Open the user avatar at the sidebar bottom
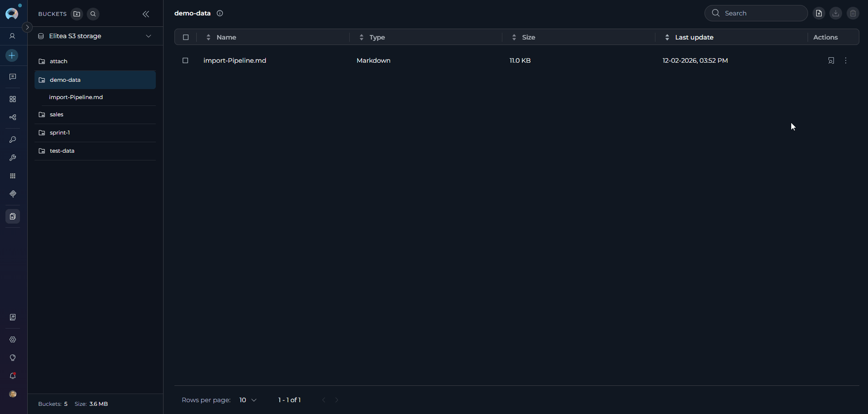This screenshot has height=414, width=868. click(13, 394)
